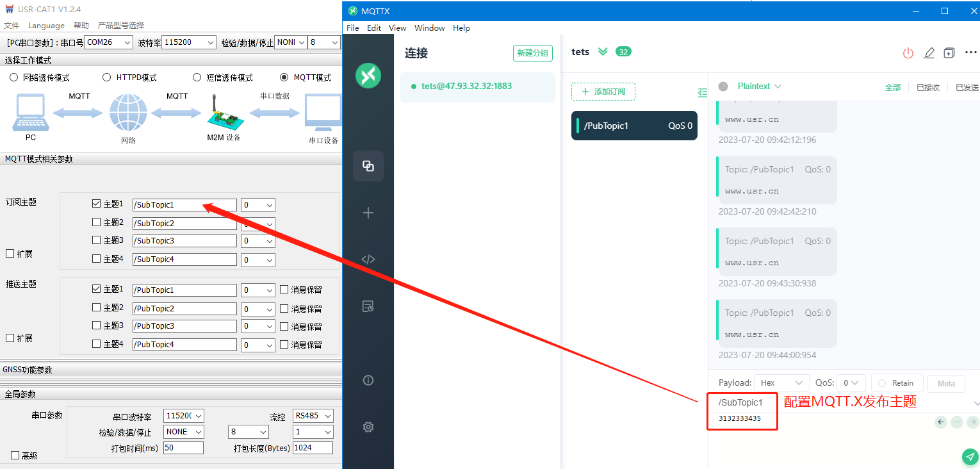Toggle the Retain option
Viewport: 980px width, 469px height.
pos(896,383)
